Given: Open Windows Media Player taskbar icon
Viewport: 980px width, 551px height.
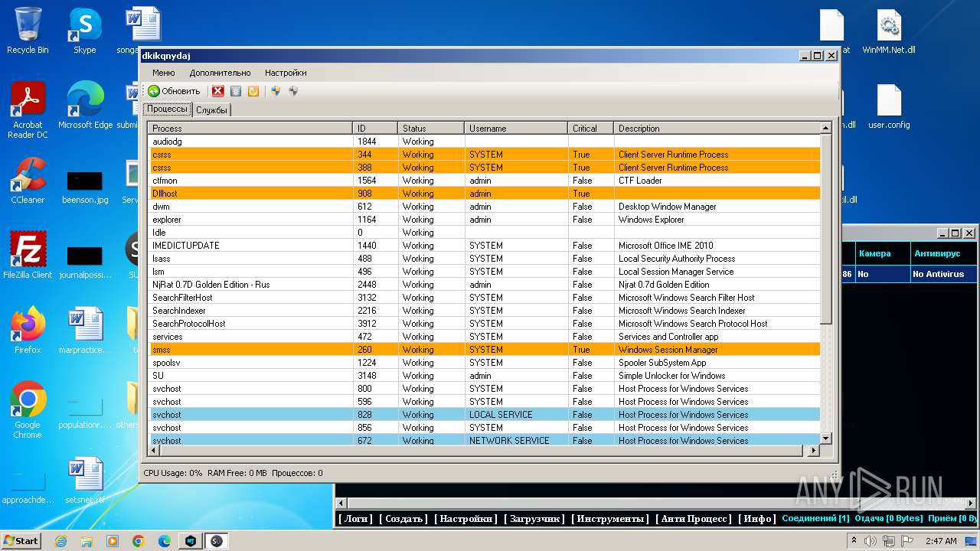Looking at the screenshot, I should click(x=113, y=541).
